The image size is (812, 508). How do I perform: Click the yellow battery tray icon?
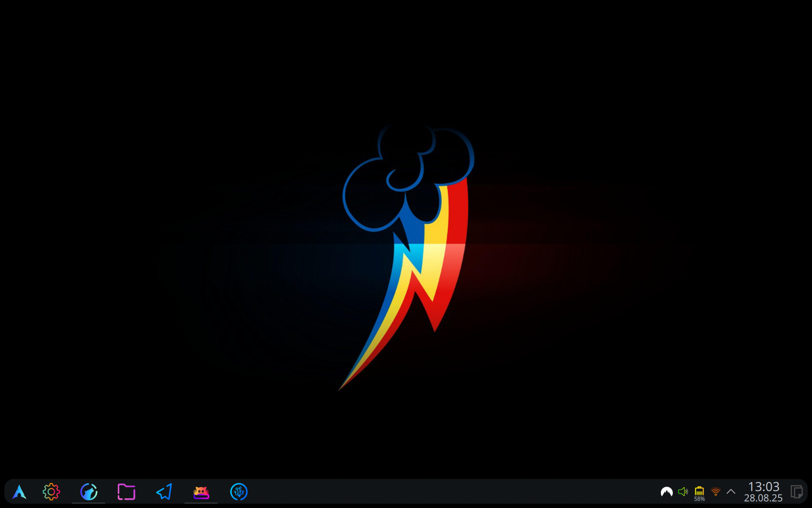coord(699,491)
